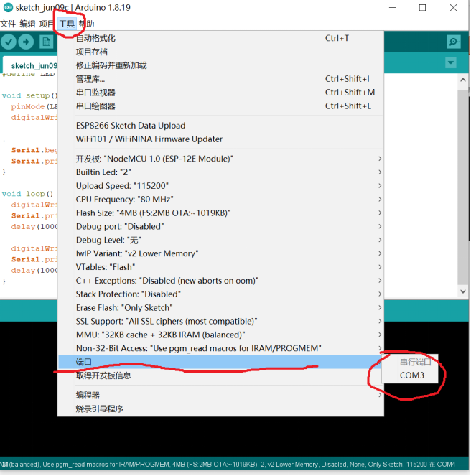Click 烧录引导程序
This screenshot has width=471, height=476.
click(x=220, y=409)
